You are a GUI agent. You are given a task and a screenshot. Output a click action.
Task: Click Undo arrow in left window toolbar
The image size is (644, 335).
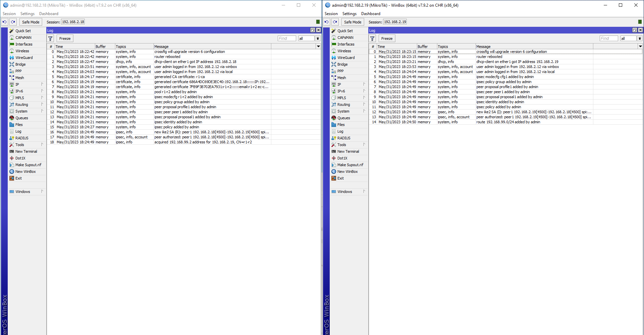click(5, 22)
